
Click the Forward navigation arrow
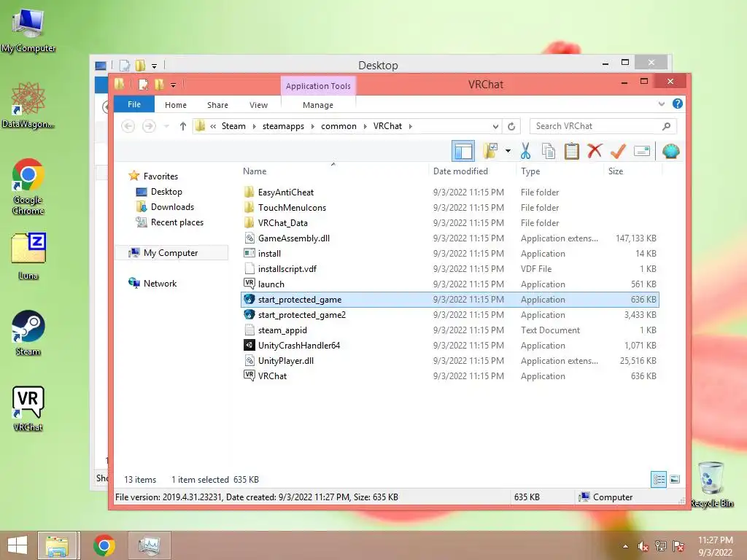149,126
